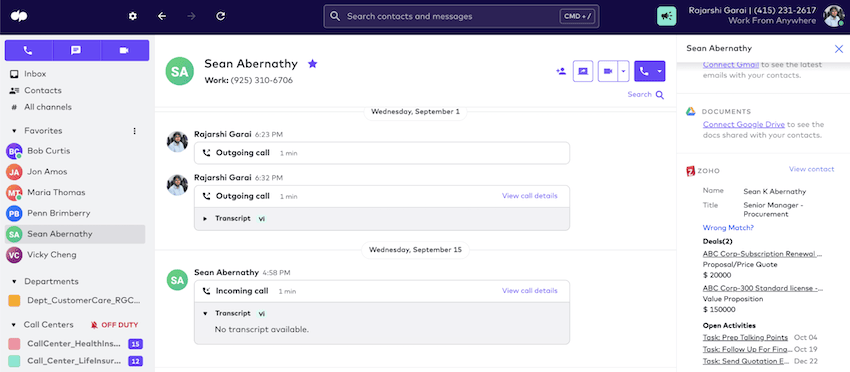Open ABC Corp-Subscription Renewal deal
The width and height of the screenshot is (850, 372).
click(763, 253)
